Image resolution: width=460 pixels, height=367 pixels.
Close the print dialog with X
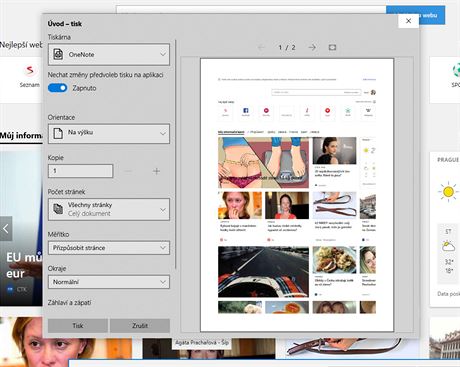coord(408,21)
